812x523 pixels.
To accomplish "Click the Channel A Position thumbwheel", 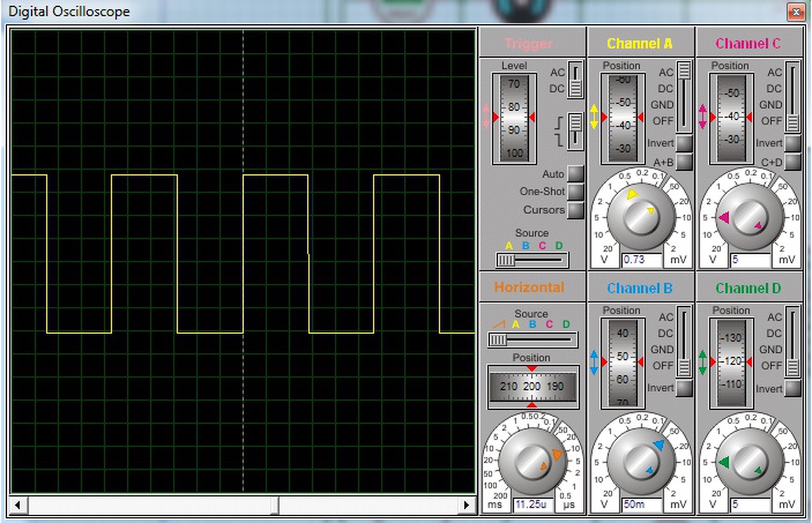I will coord(622,118).
